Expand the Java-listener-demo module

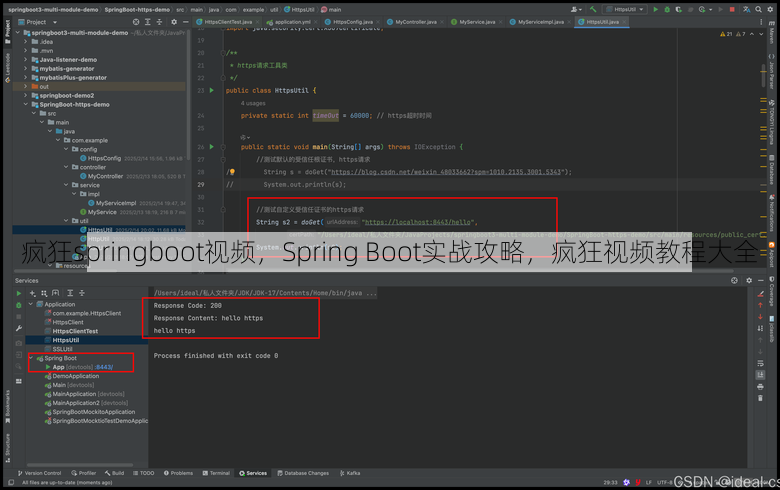pyautogui.click(x=25, y=60)
